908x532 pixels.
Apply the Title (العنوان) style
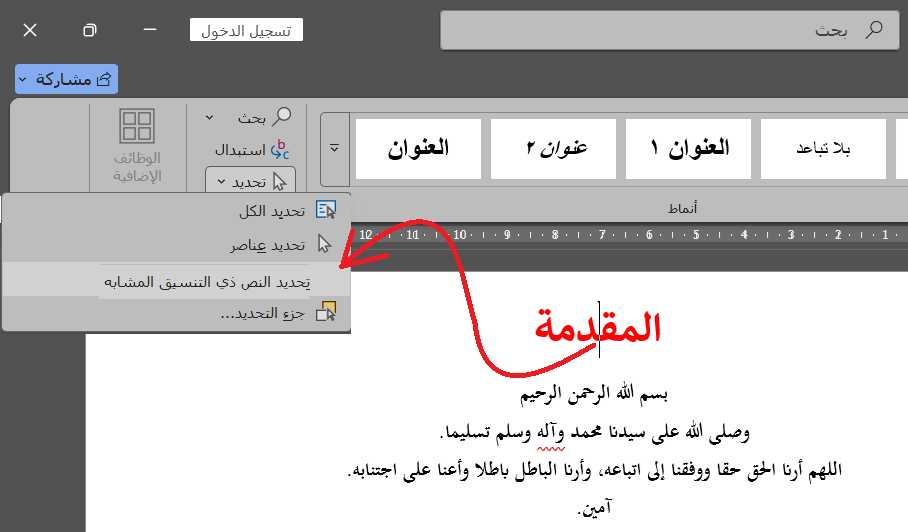point(418,149)
